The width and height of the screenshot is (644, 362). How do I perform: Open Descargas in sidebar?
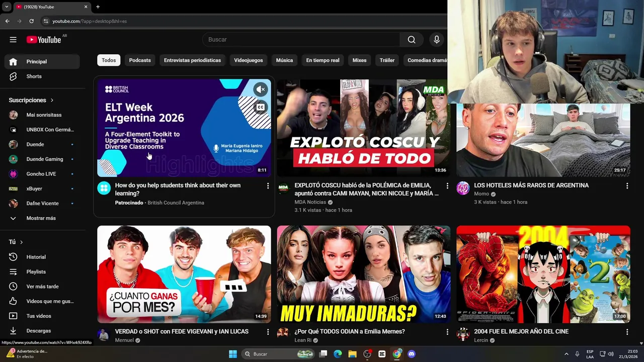point(42,331)
